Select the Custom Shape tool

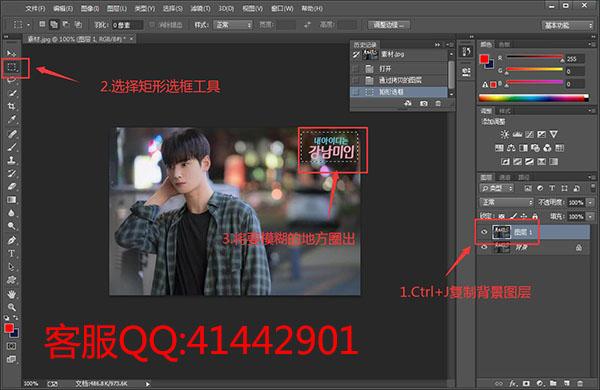pyautogui.click(x=12, y=280)
